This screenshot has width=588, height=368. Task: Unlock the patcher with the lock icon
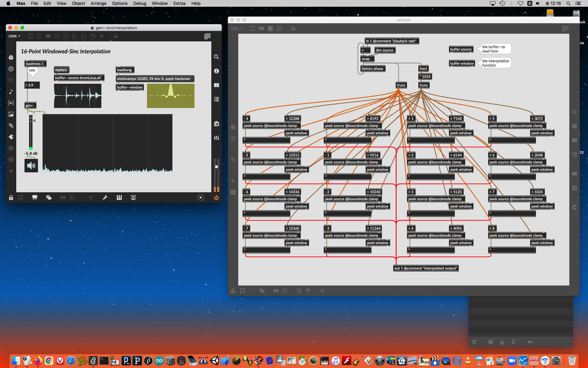[x=11, y=197]
